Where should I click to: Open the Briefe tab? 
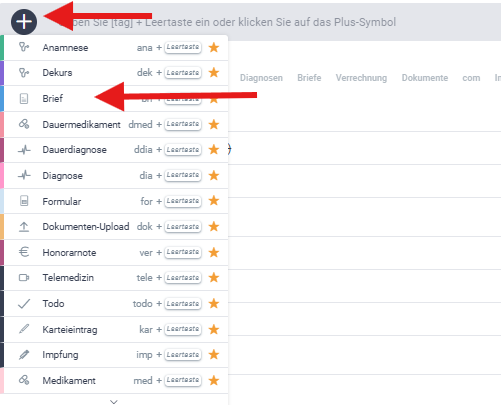pyautogui.click(x=309, y=78)
